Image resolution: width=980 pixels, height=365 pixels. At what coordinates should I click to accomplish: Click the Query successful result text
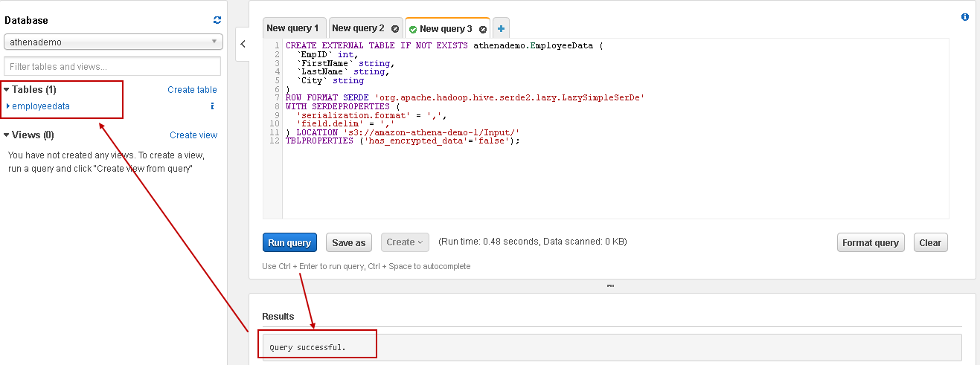[x=308, y=347]
